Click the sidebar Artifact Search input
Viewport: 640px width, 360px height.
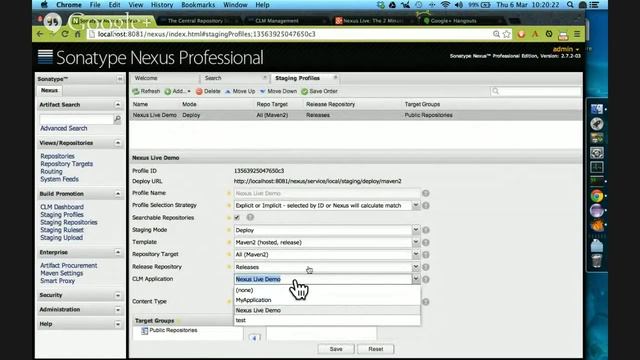pos(76,119)
